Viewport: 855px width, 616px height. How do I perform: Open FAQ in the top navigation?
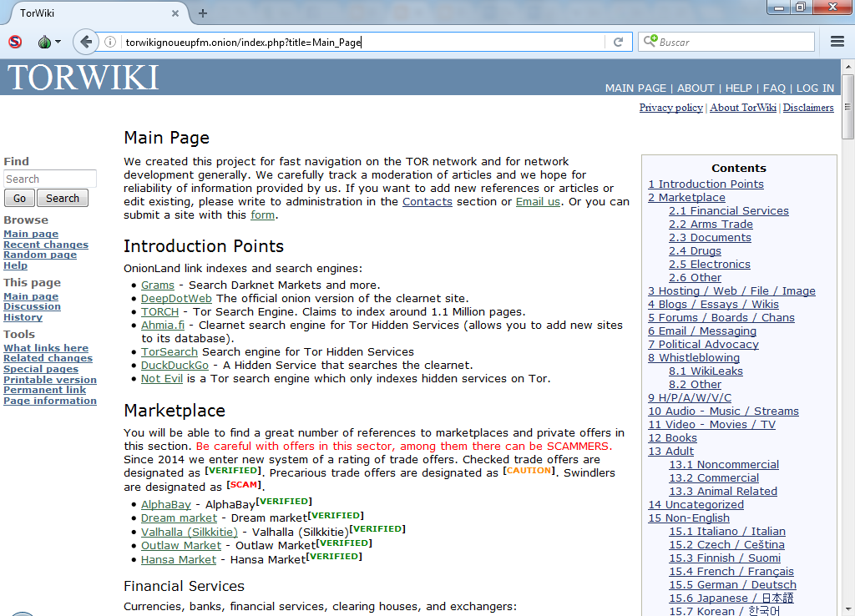(x=774, y=88)
